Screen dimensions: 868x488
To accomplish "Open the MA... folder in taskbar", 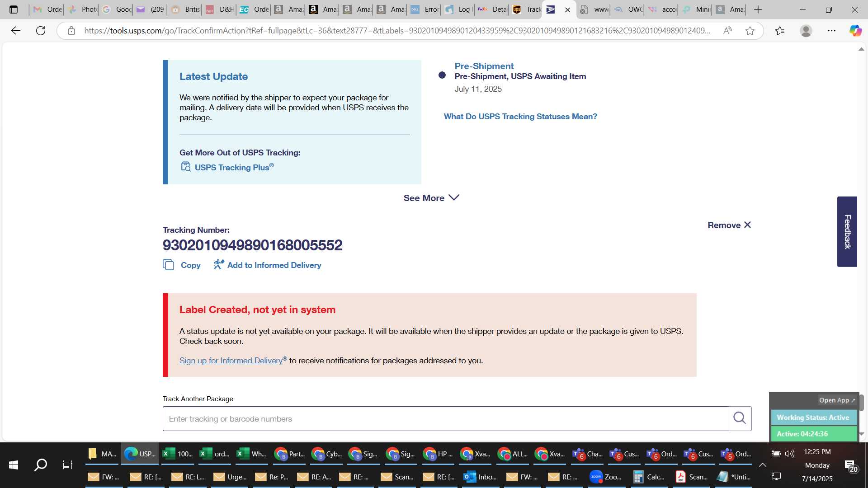I will tap(102, 454).
